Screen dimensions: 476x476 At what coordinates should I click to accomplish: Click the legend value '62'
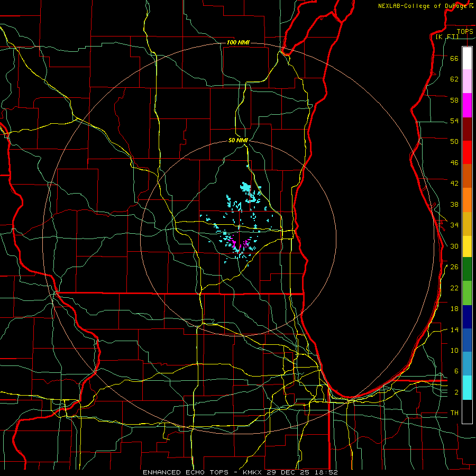click(454, 79)
